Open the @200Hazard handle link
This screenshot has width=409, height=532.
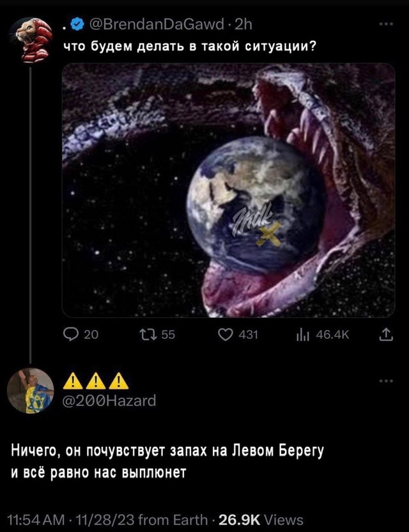(x=109, y=401)
